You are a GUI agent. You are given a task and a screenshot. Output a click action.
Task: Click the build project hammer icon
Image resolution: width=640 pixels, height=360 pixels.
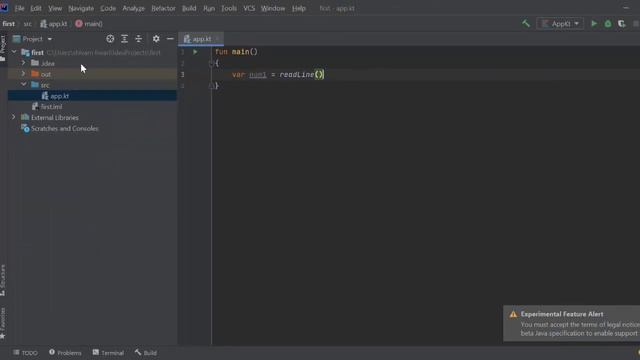pos(526,24)
